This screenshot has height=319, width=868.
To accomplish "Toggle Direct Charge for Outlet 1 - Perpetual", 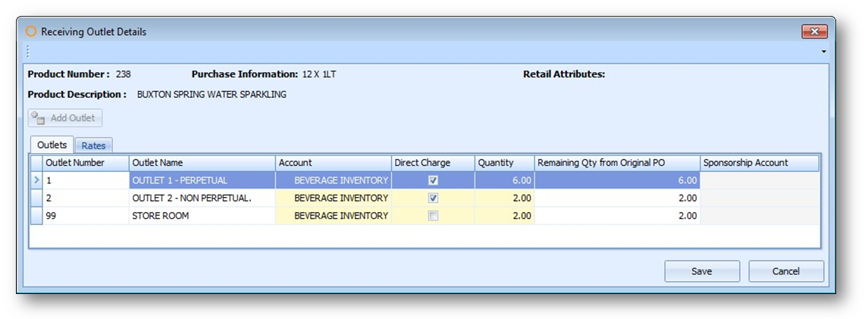I will 433,180.
